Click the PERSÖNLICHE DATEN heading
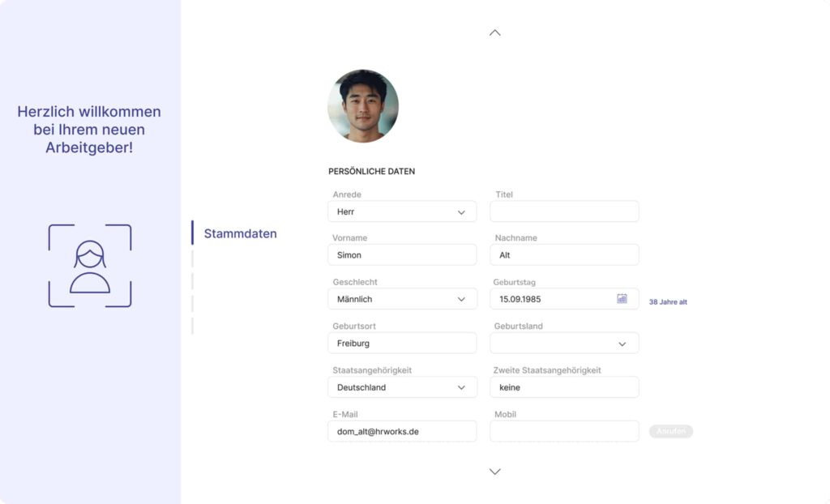Viewport: 830px width, 504px height. click(x=371, y=172)
